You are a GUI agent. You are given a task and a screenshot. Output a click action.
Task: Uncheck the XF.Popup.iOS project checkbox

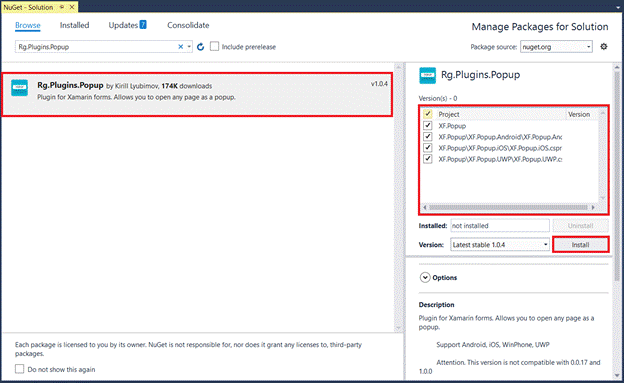(427, 148)
